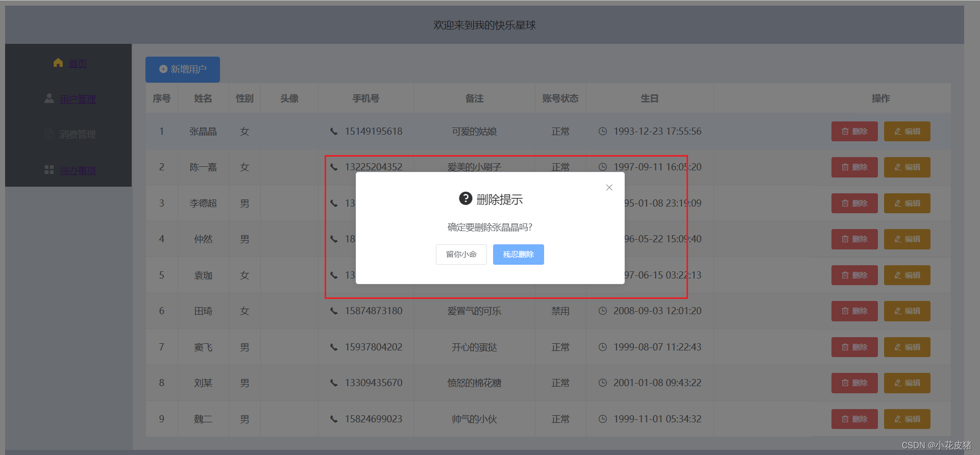Edit the user 魏二 row
The width and height of the screenshot is (980, 455).
click(x=907, y=419)
